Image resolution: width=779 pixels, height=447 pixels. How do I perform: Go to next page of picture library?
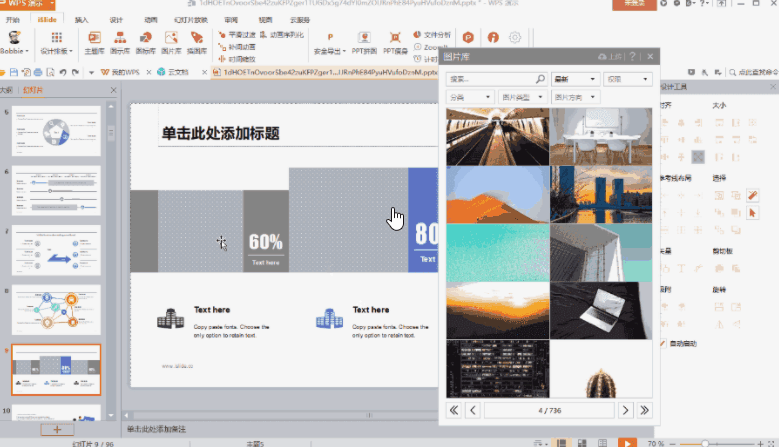[625, 410]
